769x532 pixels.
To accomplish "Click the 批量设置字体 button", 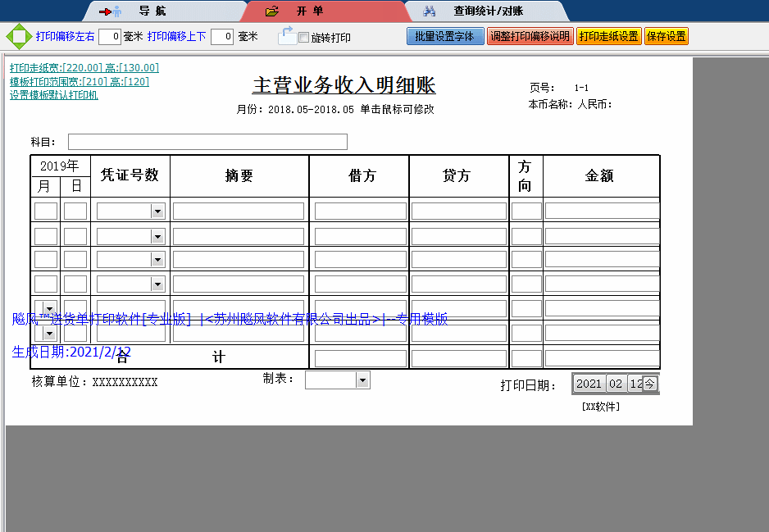I will (x=445, y=36).
